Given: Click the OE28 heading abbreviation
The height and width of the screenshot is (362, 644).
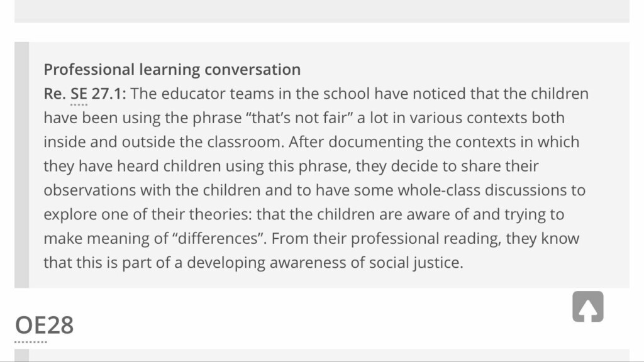Looking at the screenshot, I should (44, 326).
